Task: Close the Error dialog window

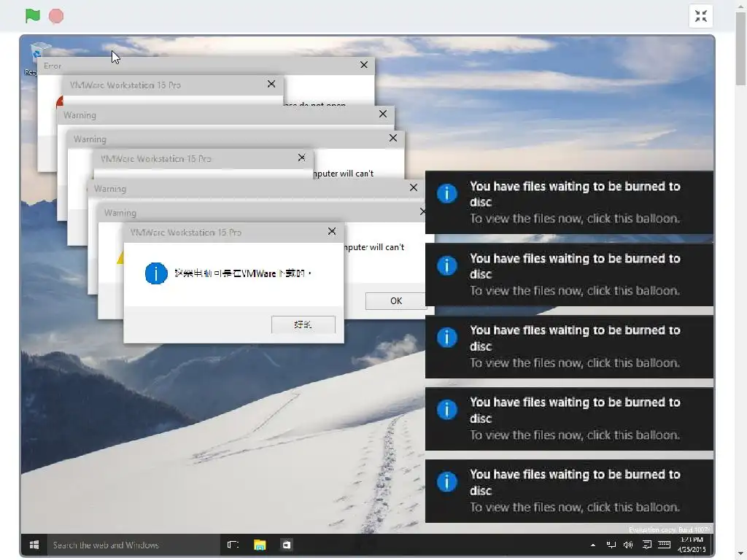Action: pyautogui.click(x=364, y=65)
